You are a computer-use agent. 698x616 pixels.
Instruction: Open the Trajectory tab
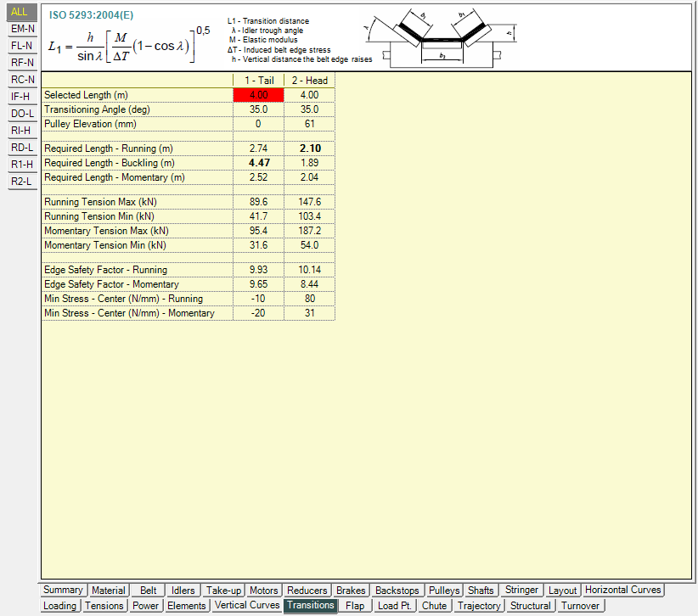click(479, 606)
